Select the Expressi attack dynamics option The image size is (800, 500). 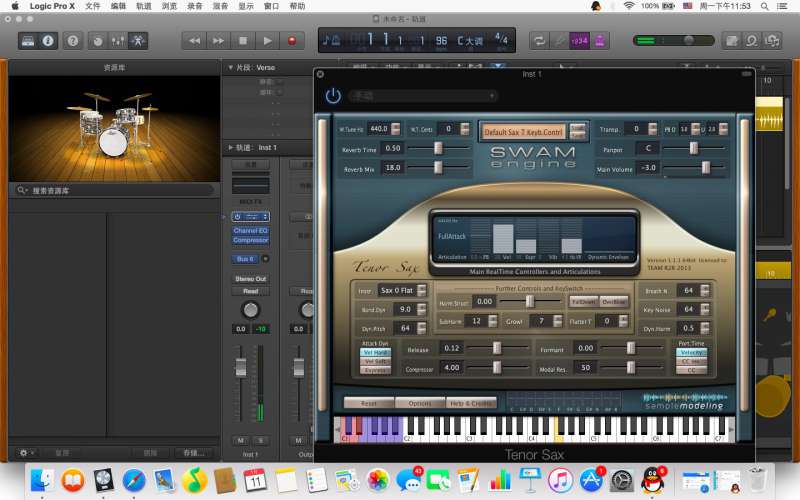[x=376, y=370]
